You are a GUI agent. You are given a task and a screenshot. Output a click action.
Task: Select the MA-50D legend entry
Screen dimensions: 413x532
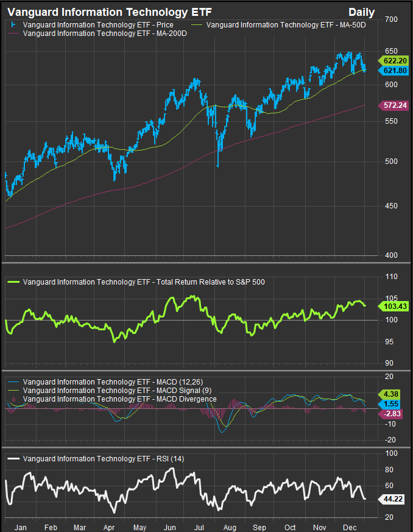point(286,25)
